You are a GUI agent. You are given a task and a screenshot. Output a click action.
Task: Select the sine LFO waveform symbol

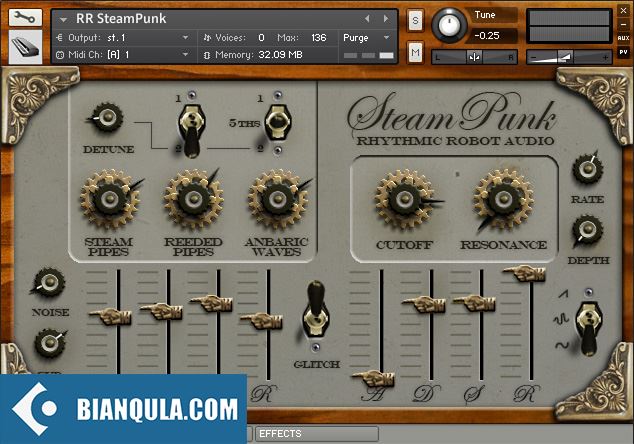point(562,345)
